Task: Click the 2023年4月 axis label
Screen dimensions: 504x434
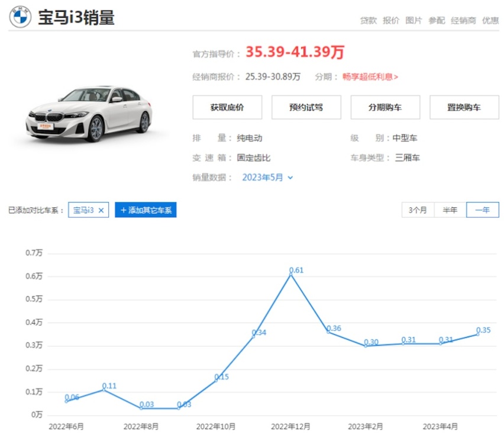Action: coord(440,427)
